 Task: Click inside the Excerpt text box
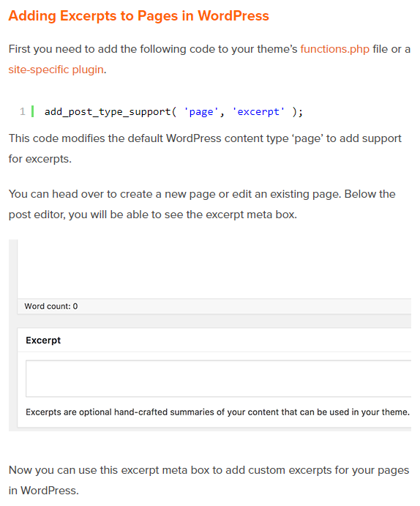[218, 379]
